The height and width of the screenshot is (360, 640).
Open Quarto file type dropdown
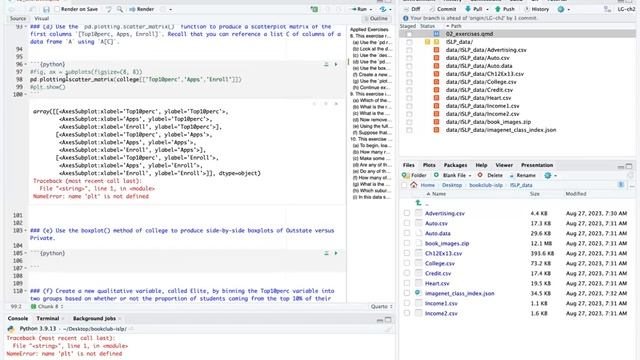click(x=381, y=307)
